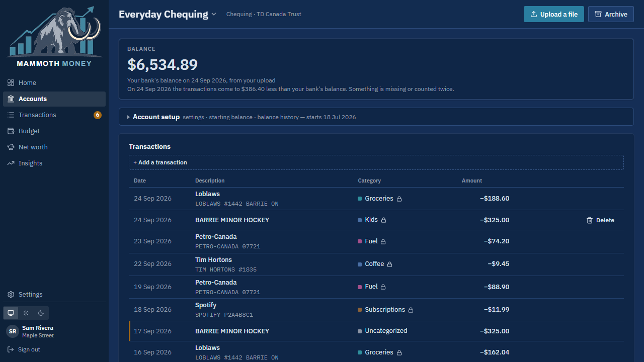Viewport: 644px width, 362px height.
Task: Click the Upload a file button
Action: pyautogui.click(x=554, y=14)
